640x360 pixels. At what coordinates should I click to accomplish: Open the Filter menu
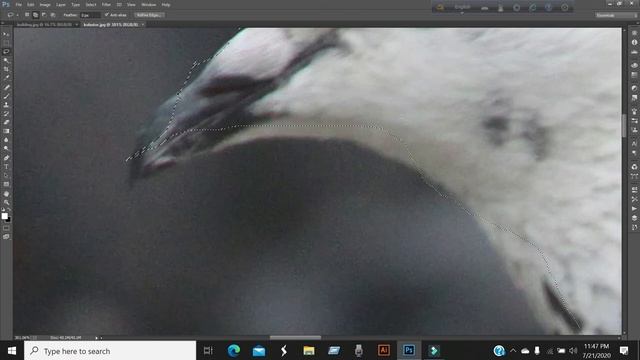coord(106,4)
